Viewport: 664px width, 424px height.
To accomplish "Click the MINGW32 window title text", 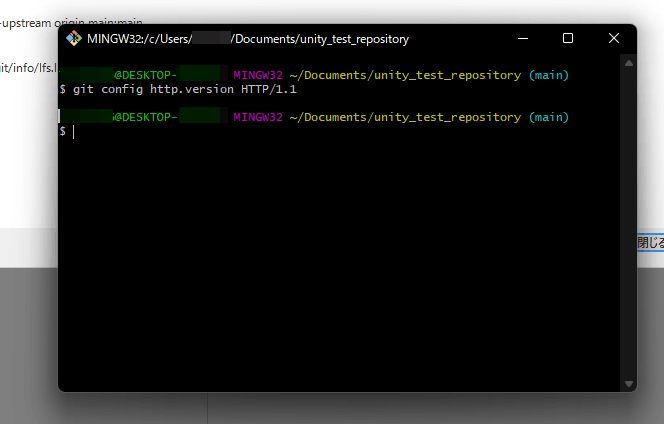I will click(x=248, y=39).
